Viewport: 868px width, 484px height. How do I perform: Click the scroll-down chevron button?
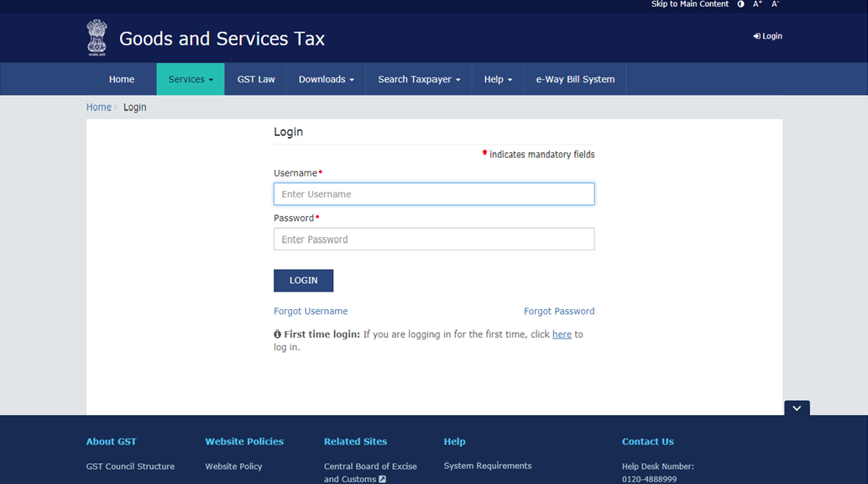click(797, 408)
